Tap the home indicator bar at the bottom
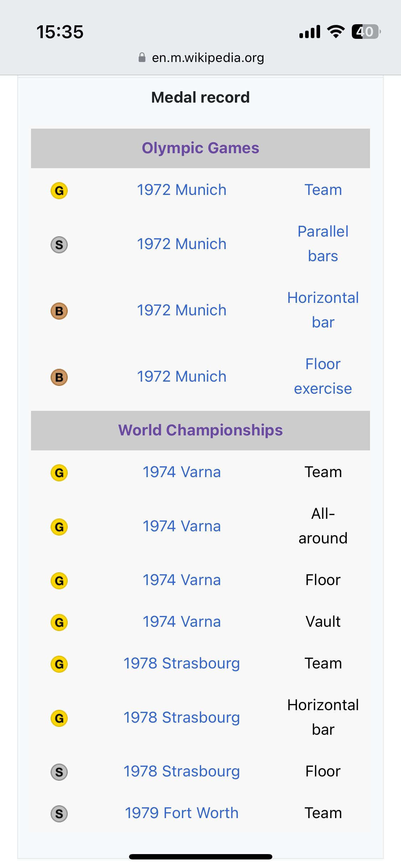Viewport: 401px width, 868px height. click(x=200, y=857)
